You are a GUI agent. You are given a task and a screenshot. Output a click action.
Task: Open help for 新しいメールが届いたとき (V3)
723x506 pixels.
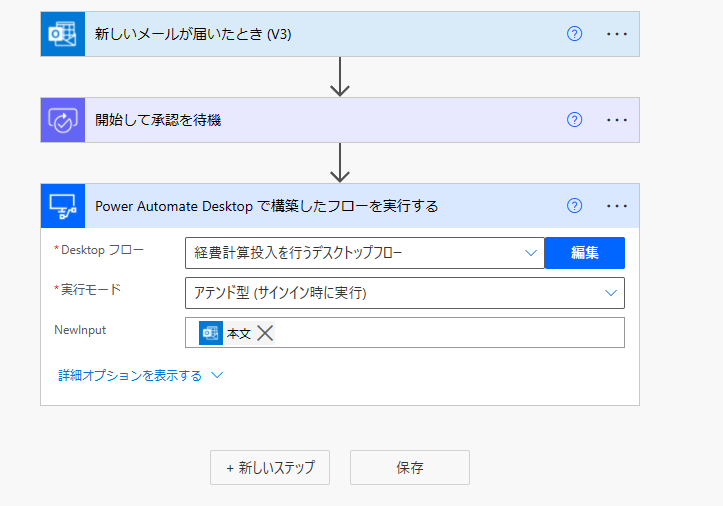pos(574,34)
